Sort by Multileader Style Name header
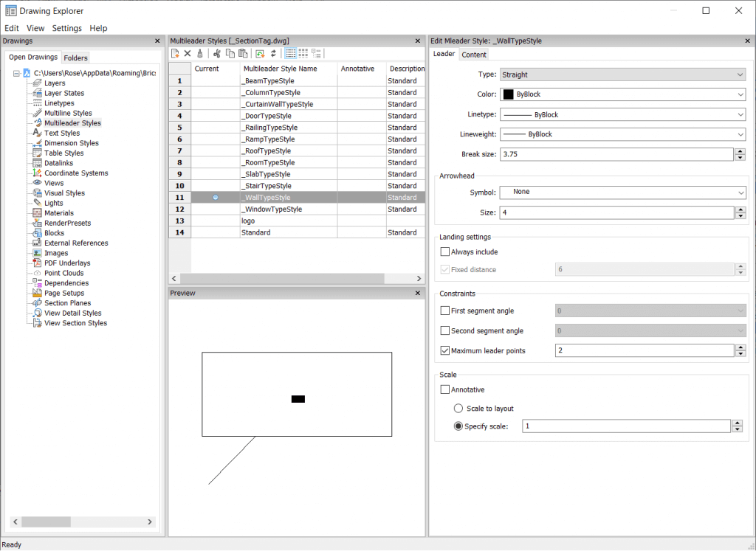Image resolution: width=756 pixels, height=551 pixels. pos(289,69)
